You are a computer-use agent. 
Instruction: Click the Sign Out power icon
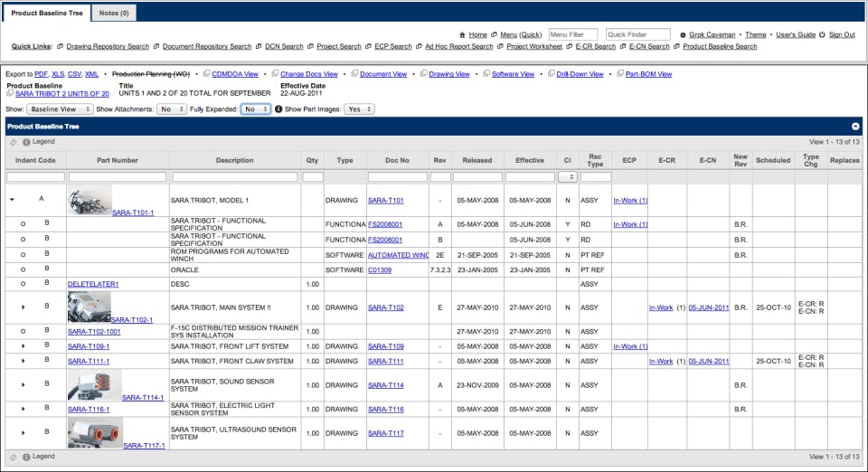click(x=822, y=35)
